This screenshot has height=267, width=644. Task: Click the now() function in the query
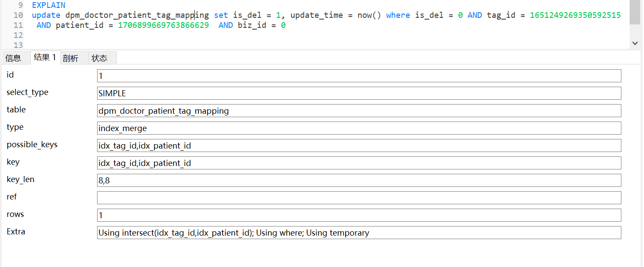369,15
